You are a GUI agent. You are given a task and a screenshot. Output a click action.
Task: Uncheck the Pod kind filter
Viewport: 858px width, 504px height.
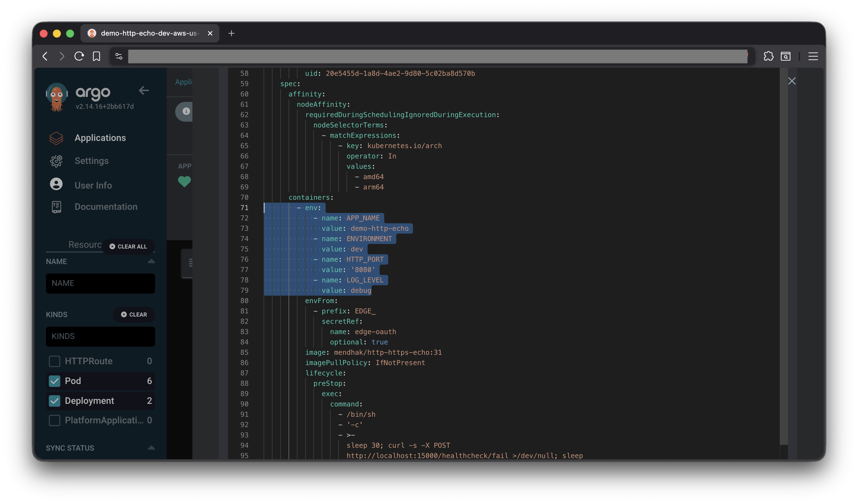pyautogui.click(x=55, y=381)
